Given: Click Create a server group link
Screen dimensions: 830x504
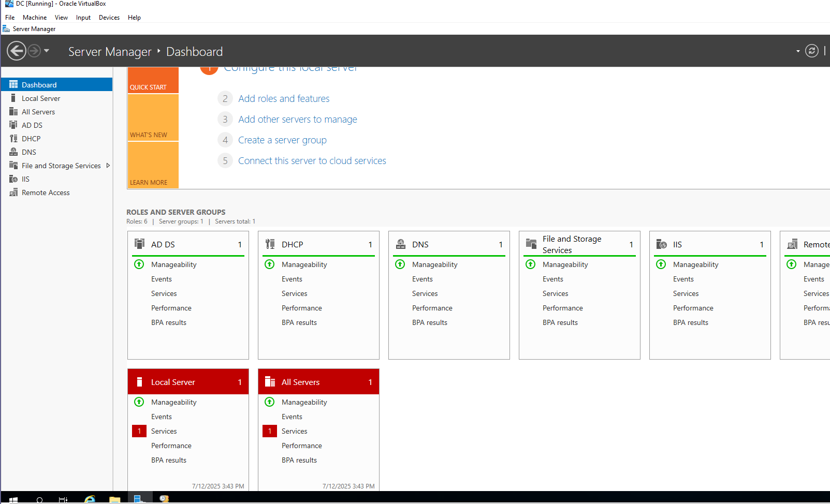Looking at the screenshot, I should pos(282,140).
